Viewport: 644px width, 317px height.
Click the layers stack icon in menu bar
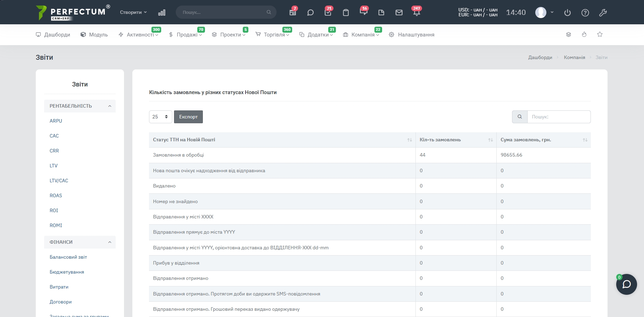point(569,34)
